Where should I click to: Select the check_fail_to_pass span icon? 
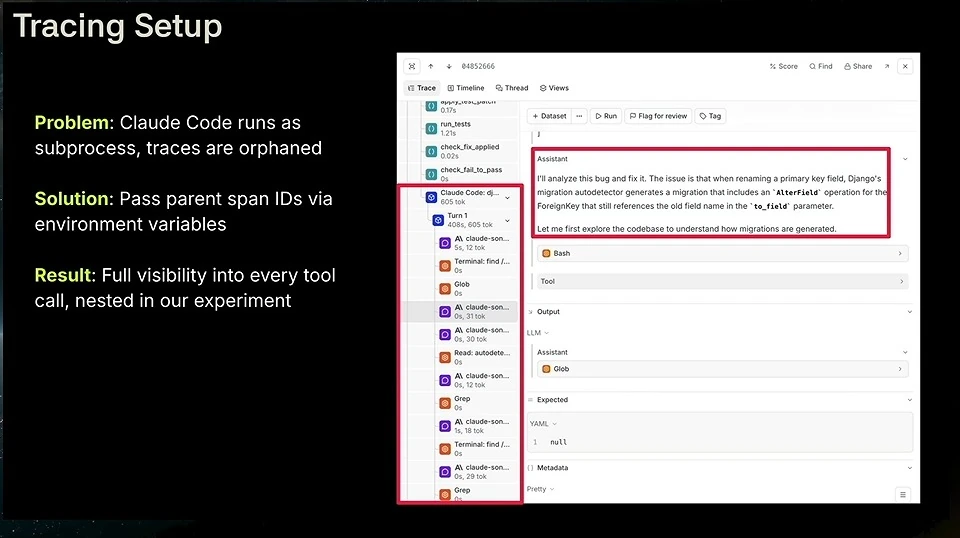click(x=431, y=174)
